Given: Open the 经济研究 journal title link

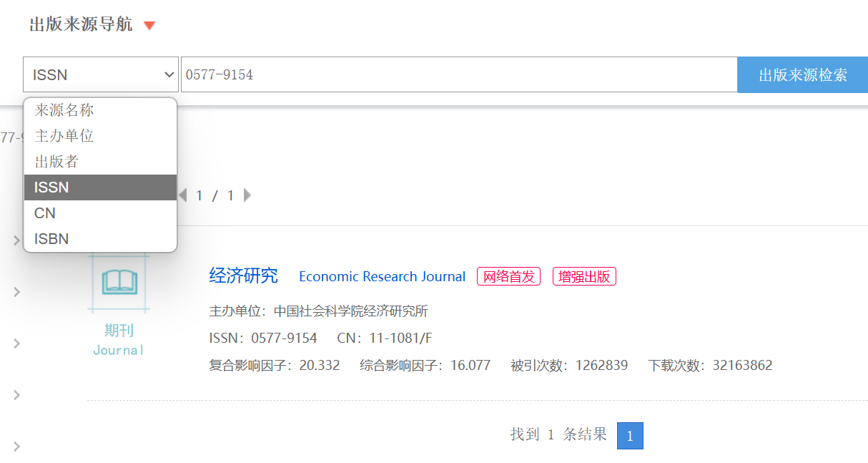Looking at the screenshot, I should 243,276.
